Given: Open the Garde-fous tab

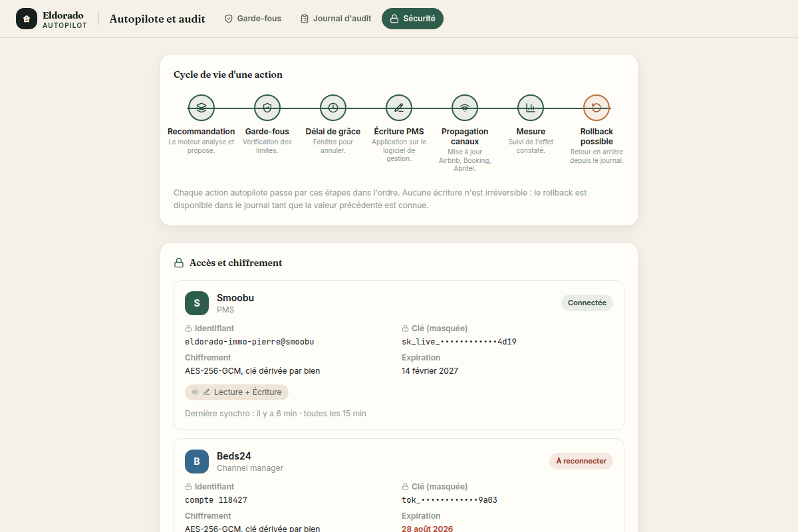Looking at the screenshot, I should (x=253, y=19).
